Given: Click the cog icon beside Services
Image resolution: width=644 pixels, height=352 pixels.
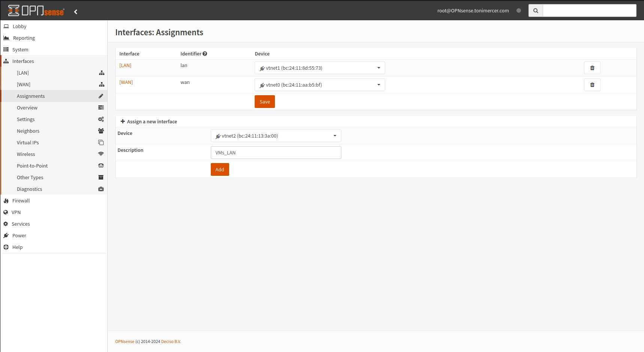Looking at the screenshot, I should (6, 224).
